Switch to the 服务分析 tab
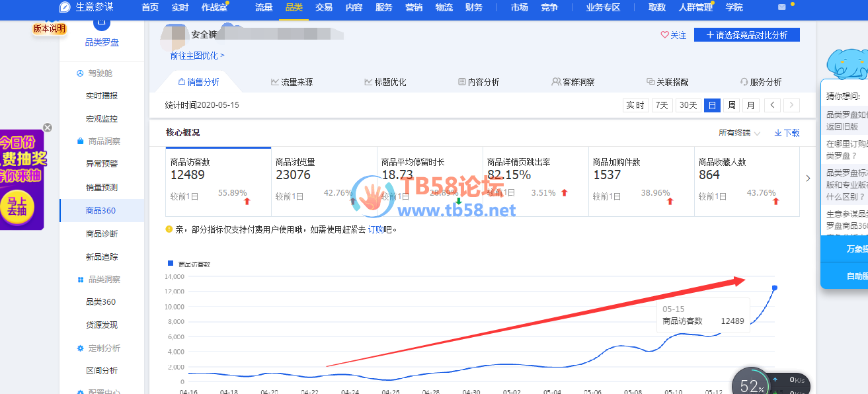Screen dimensions: 868x394 (x=761, y=82)
